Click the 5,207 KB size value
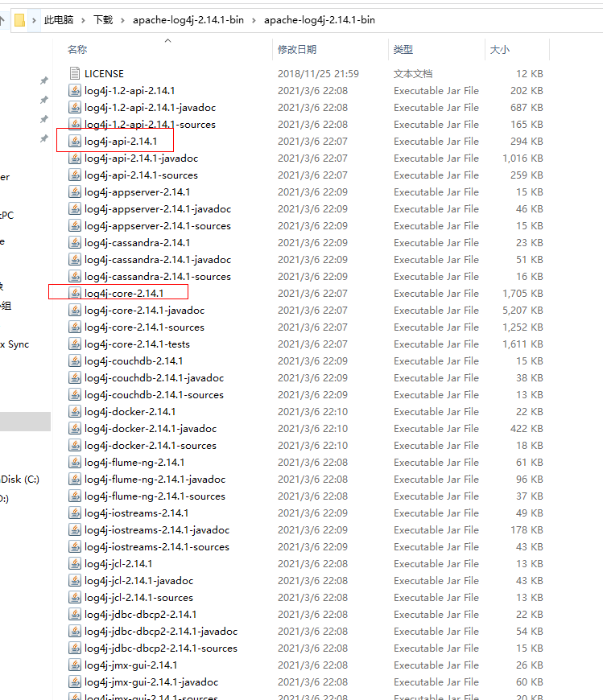603x700 pixels. 522,311
